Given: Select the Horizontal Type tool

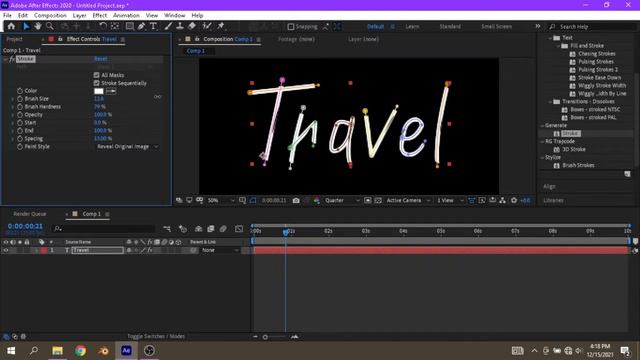Looking at the screenshot, I should [x=153, y=26].
